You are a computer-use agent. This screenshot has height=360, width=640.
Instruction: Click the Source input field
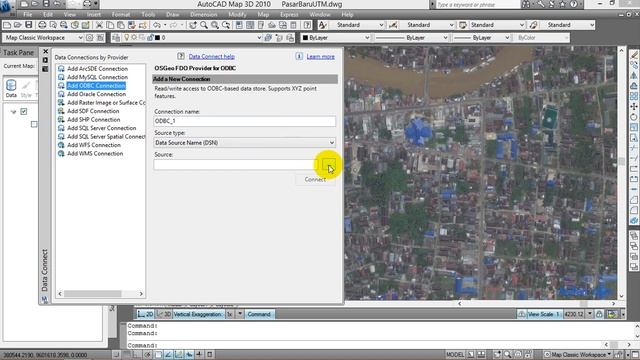point(236,165)
